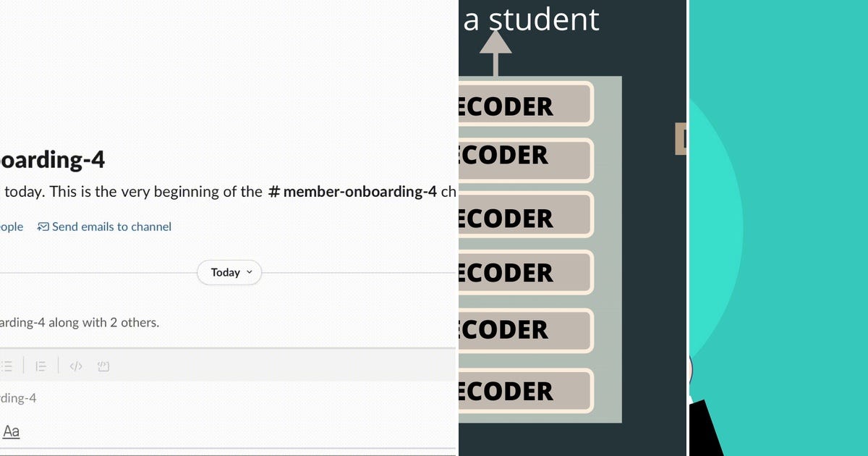Open the #member-onboarding-4 channel mention
This screenshot has height=456, width=868.
point(352,192)
